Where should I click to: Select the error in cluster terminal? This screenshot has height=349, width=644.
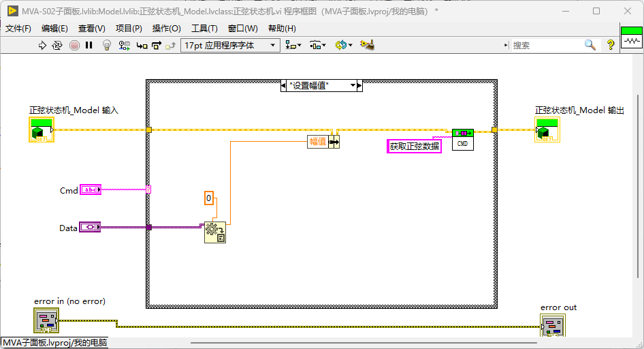click(x=46, y=320)
